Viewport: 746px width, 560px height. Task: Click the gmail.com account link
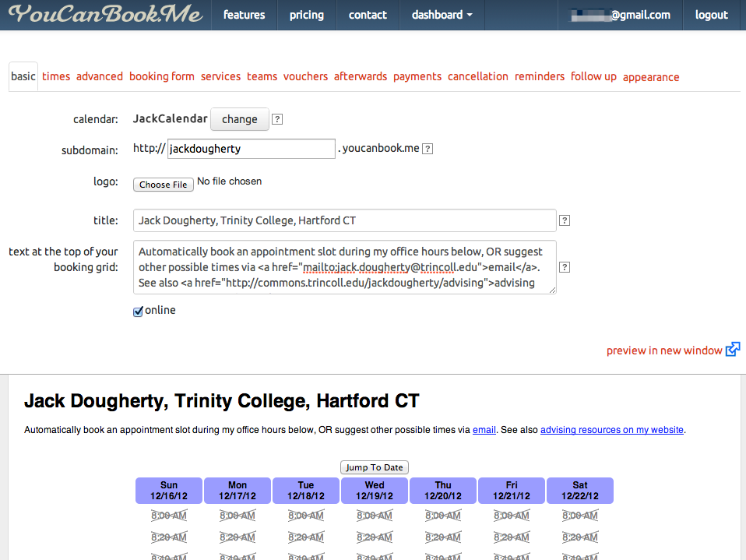coord(621,15)
